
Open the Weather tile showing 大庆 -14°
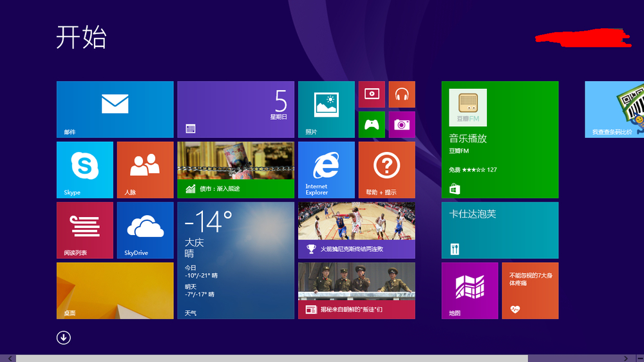point(236,260)
